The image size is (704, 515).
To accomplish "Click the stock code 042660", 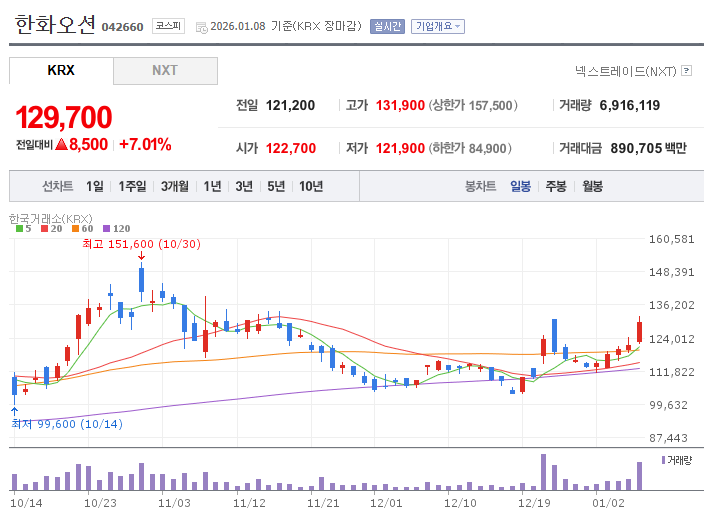I will 123,27.
